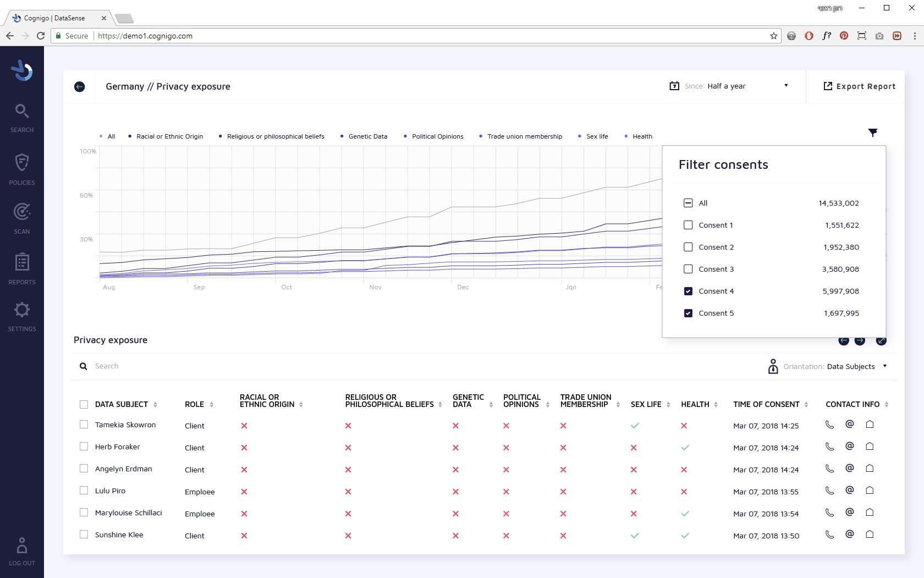Screen dimensions: 924x578
Task: Click the expand table icon
Action: 881,340
